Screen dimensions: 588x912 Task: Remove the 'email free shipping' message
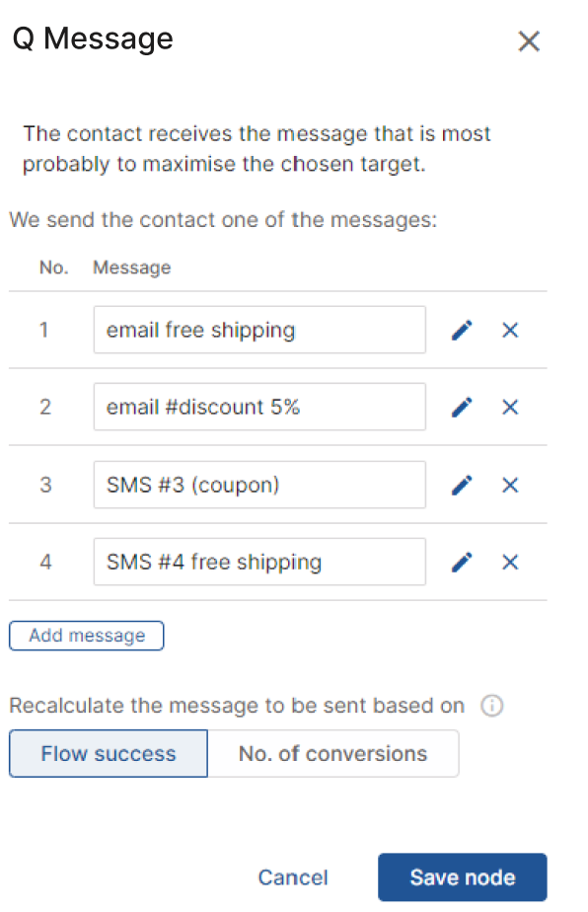click(510, 331)
